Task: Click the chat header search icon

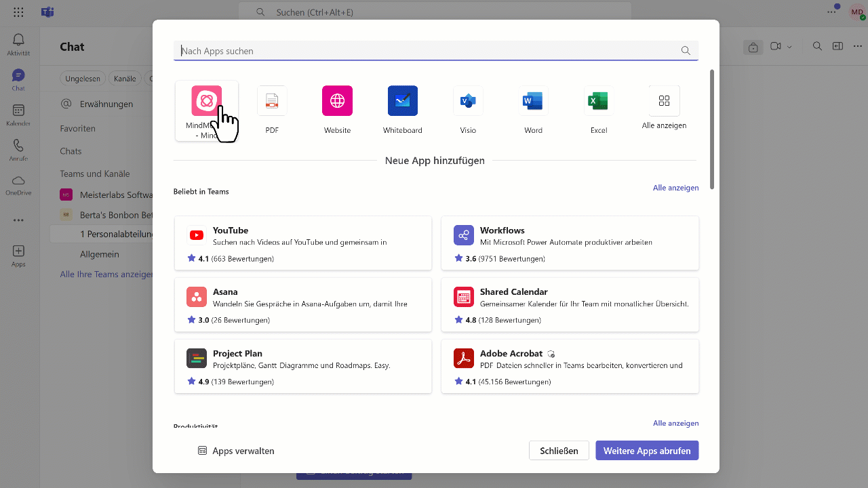Action: 817,46
